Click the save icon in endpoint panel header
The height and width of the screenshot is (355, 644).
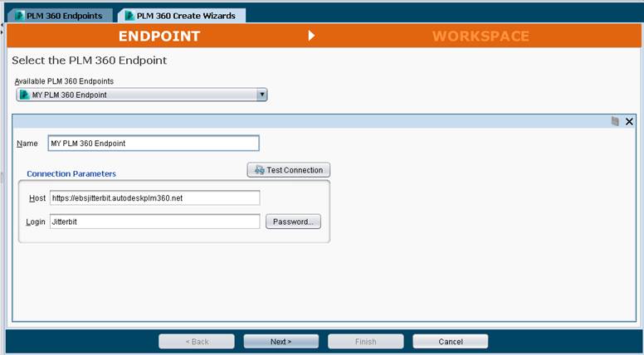pyautogui.click(x=615, y=121)
